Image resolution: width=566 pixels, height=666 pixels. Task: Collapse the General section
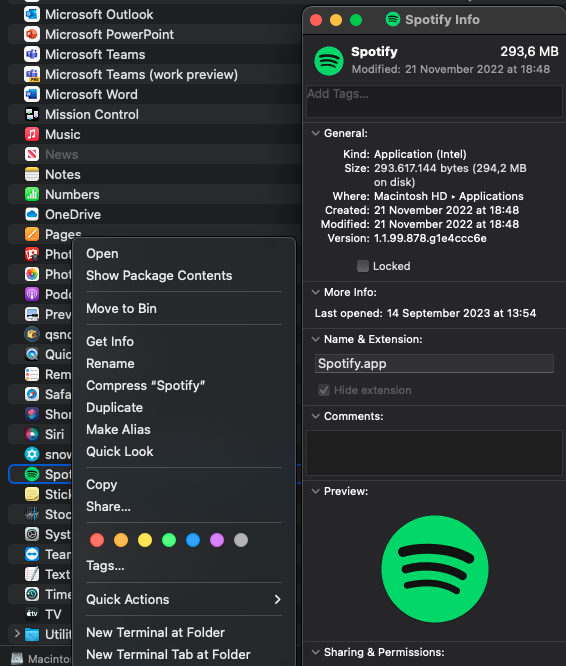tap(315, 133)
